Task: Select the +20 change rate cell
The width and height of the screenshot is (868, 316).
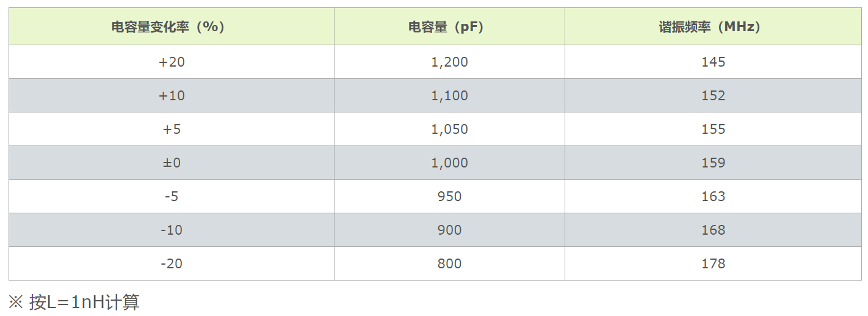Action: 172,62
